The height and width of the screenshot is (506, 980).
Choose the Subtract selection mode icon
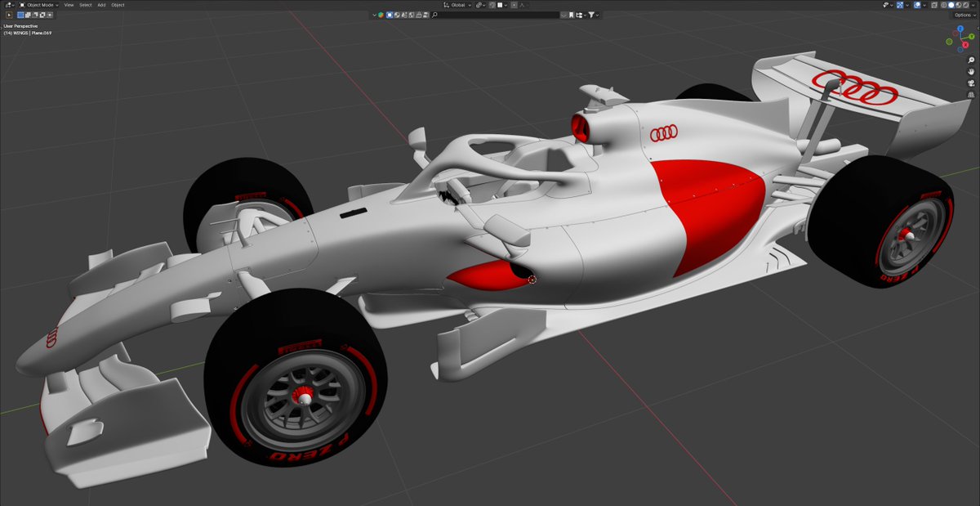click(35, 15)
